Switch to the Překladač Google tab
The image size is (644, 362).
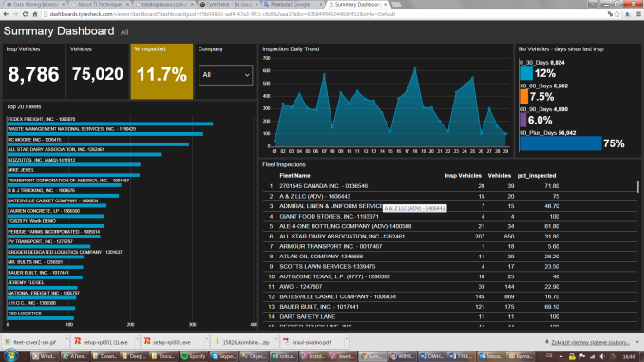pos(293,4)
